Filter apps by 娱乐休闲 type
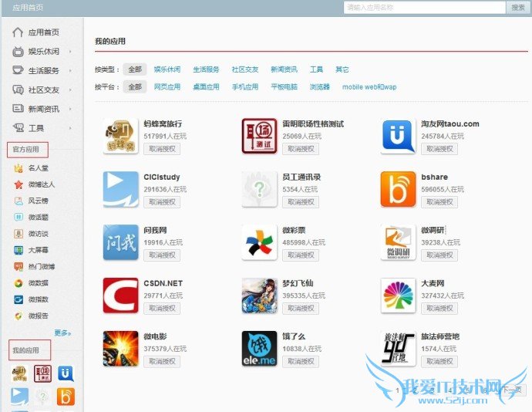This screenshot has height=412, width=532. [x=167, y=69]
